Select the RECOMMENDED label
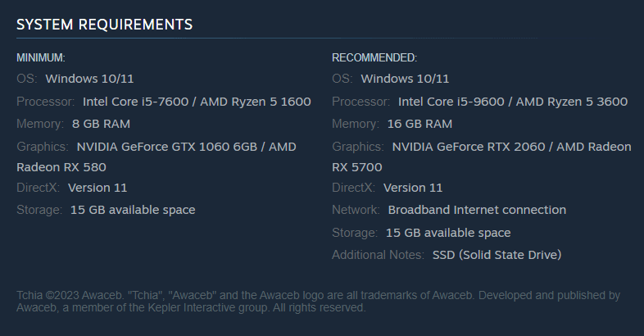644x336 pixels. point(374,58)
